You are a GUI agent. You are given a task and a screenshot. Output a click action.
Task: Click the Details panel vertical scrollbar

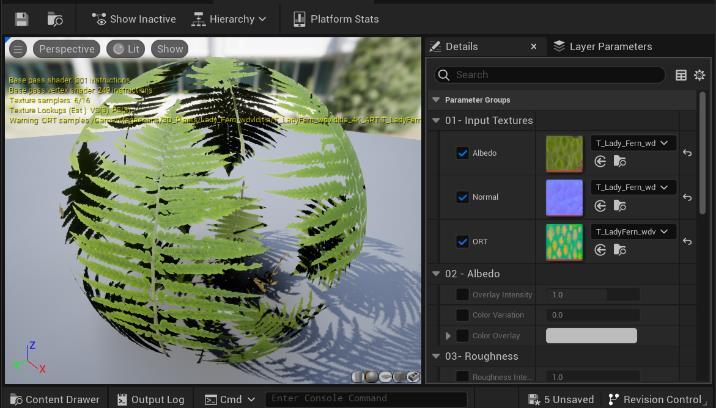click(x=703, y=153)
